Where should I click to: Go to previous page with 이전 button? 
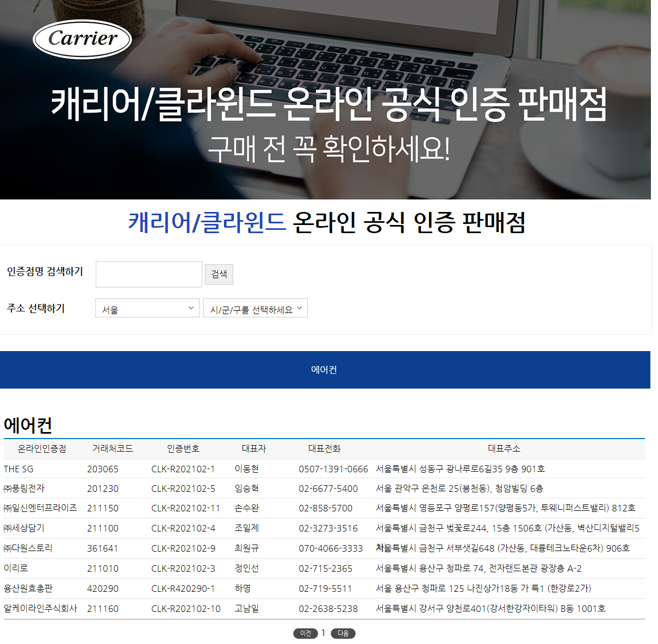pos(306,633)
